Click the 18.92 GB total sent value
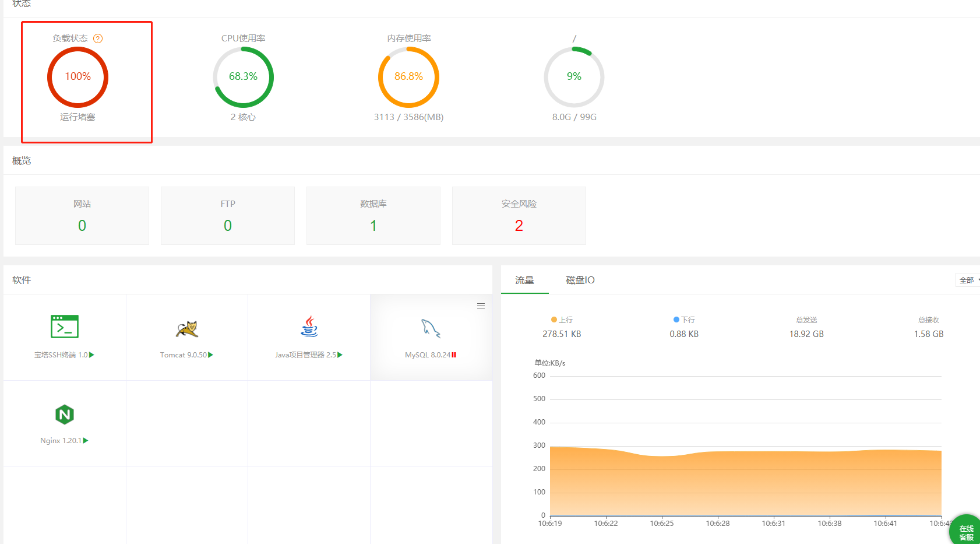This screenshot has width=980, height=544. pyautogui.click(x=806, y=334)
